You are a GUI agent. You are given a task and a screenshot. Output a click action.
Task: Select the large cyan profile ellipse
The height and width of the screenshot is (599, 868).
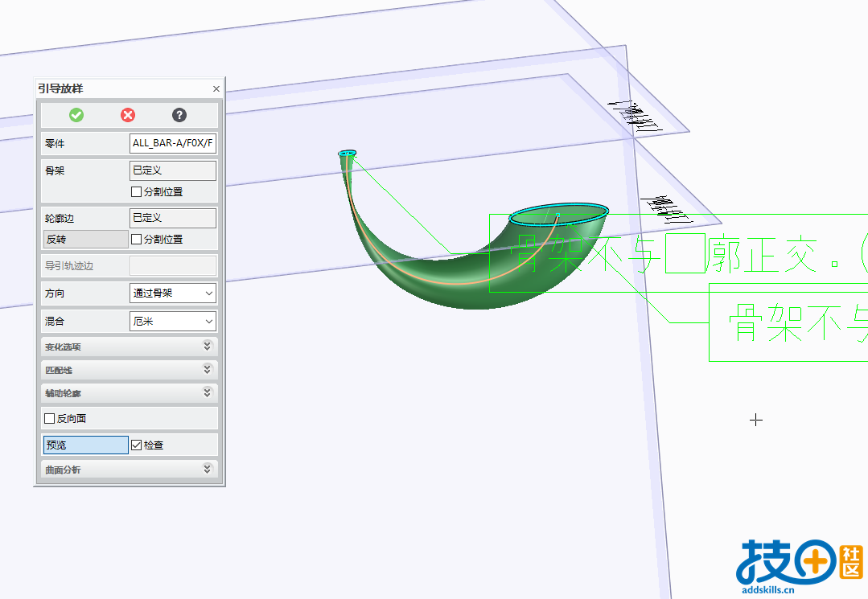tap(558, 214)
